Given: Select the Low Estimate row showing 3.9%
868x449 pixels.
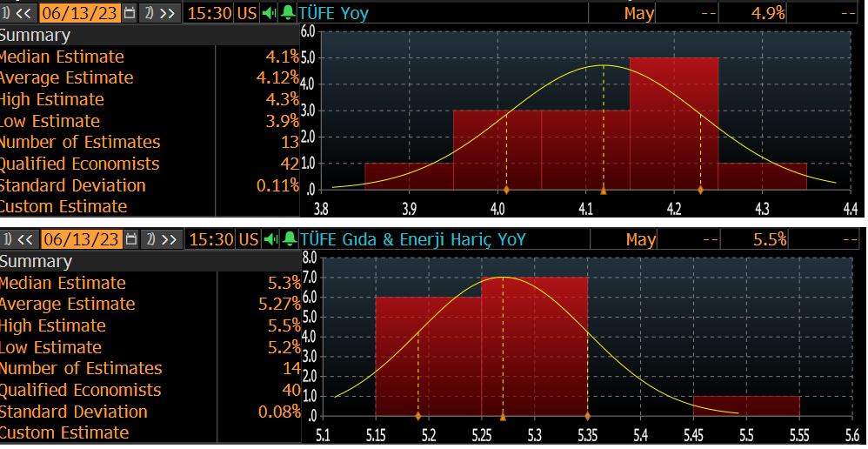Looking at the screenshot, I should coord(150,121).
